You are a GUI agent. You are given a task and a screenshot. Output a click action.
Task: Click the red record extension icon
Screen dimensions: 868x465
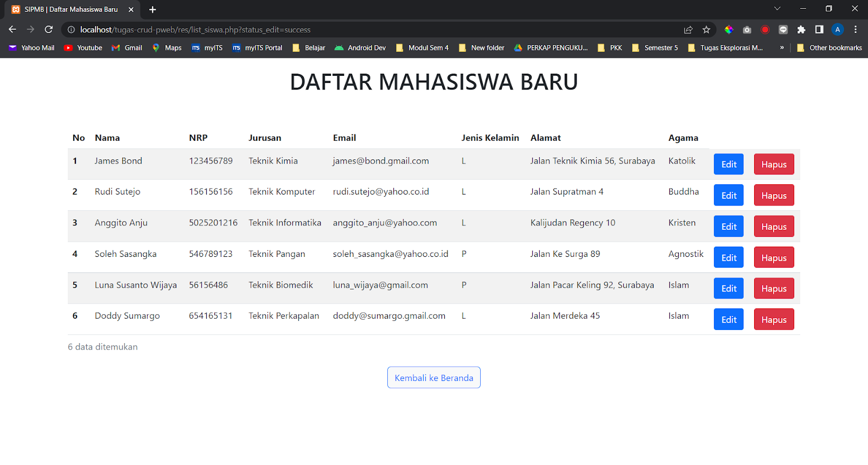point(765,30)
